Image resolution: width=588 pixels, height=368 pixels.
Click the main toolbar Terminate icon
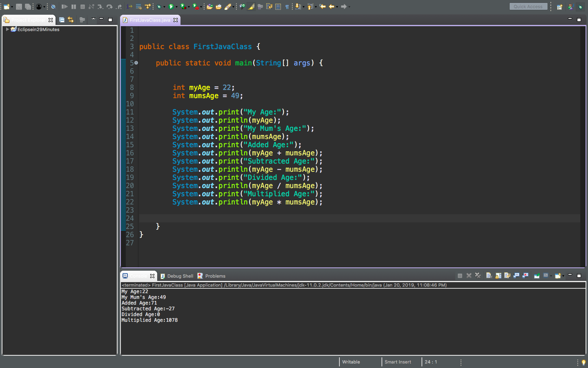click(82, 7)
